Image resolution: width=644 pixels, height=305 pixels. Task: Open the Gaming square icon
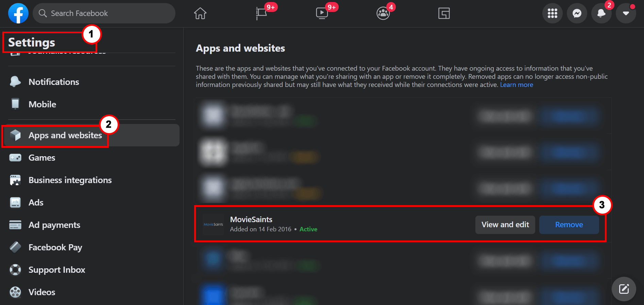[x=444, y=13]
